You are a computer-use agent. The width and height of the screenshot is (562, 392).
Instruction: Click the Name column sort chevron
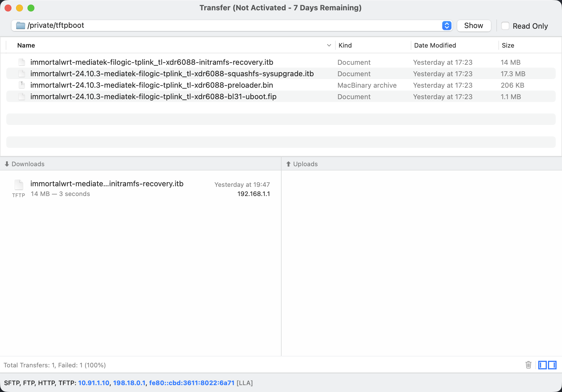(x=329, y=45)
